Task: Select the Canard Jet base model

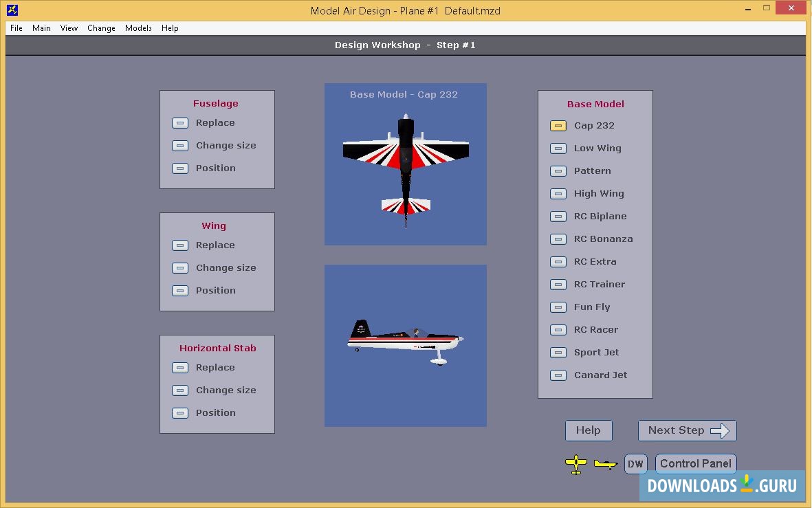Action: [558, 375]
